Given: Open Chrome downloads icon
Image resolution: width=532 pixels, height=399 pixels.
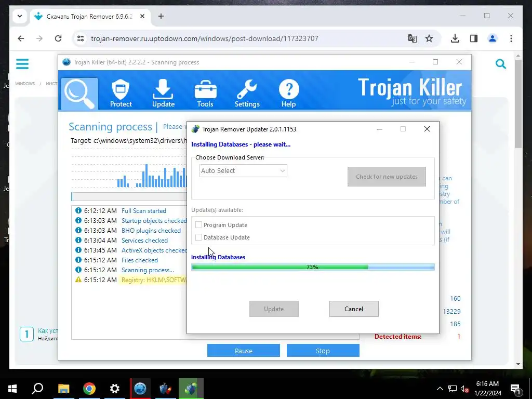Looking at the screenshot, I should (455, 38).
